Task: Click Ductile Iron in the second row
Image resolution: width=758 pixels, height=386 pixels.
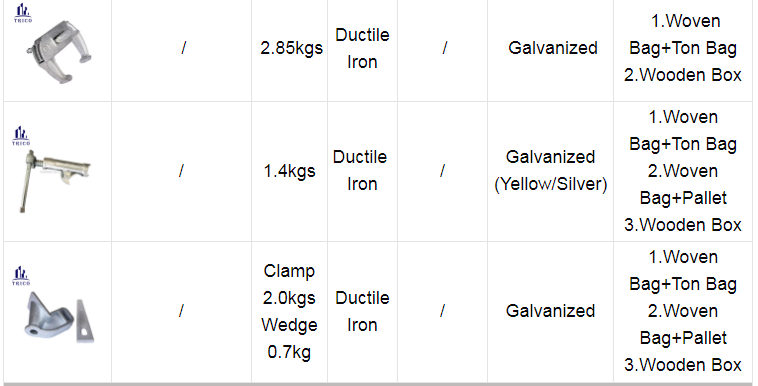Action: coord(361,170)
